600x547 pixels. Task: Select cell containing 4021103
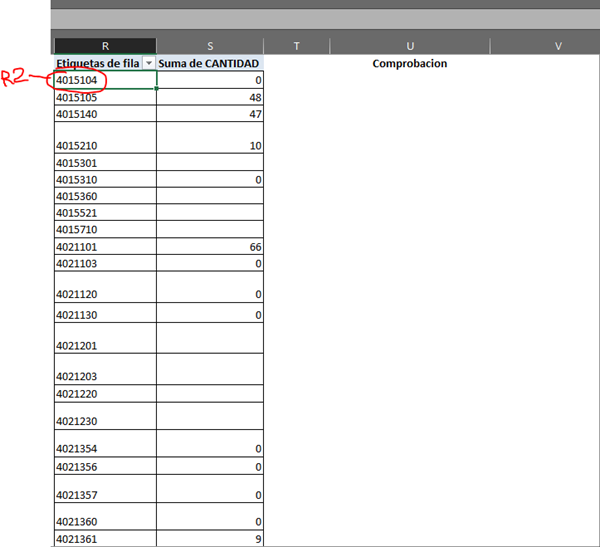(105, 263)
